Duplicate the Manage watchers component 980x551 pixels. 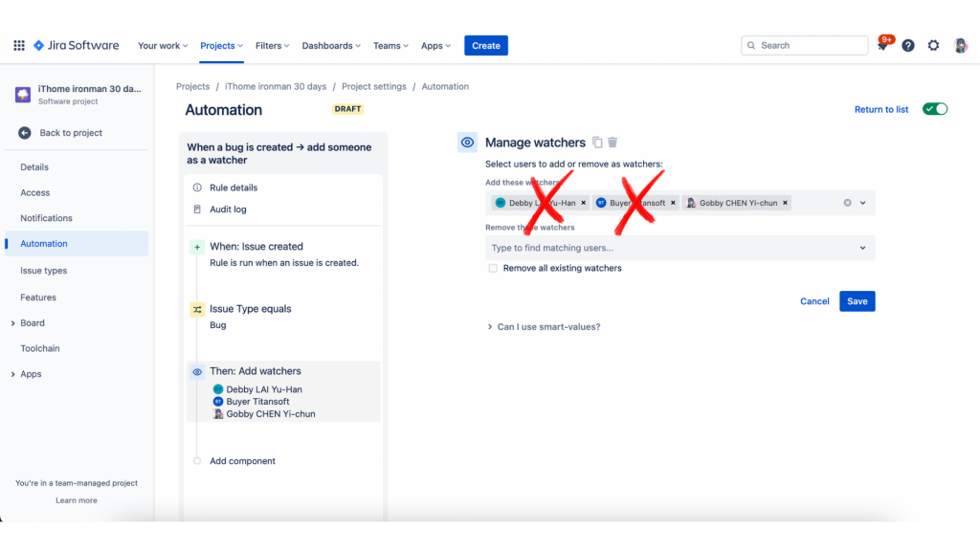pyautogui.click(x=597, y=143)
